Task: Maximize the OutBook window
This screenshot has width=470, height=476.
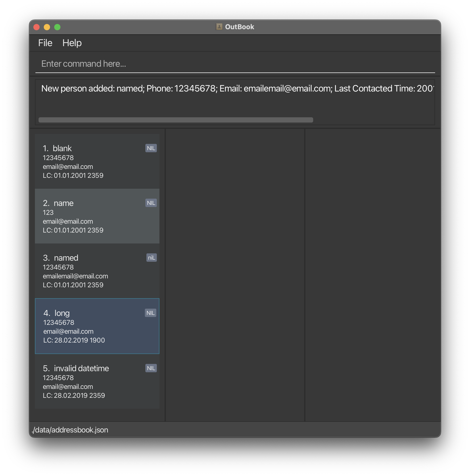Action: pyautogui.click(x=57, y=27)
